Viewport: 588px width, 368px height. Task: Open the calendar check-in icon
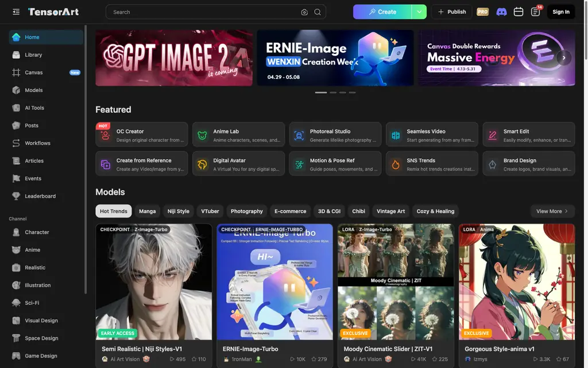(519, 12)
